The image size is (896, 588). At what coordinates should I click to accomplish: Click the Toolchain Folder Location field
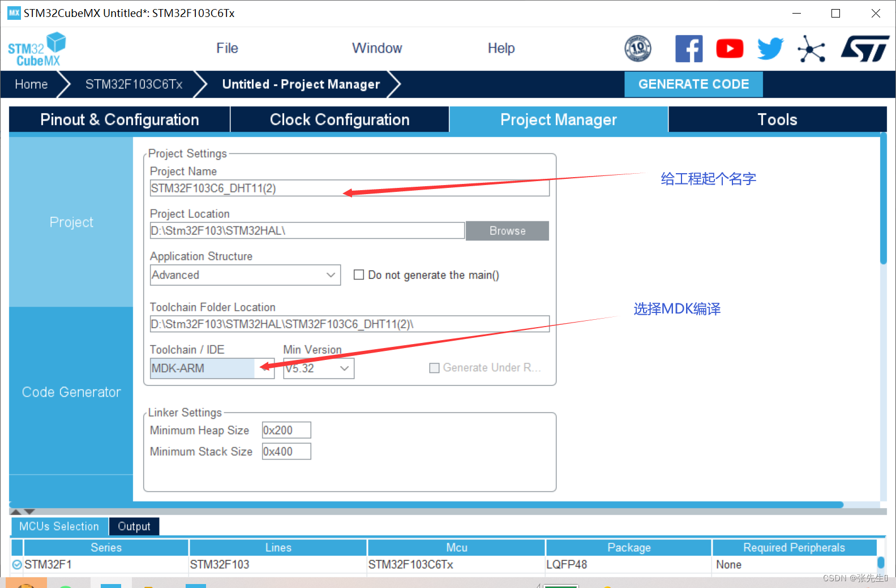[349, 324]
